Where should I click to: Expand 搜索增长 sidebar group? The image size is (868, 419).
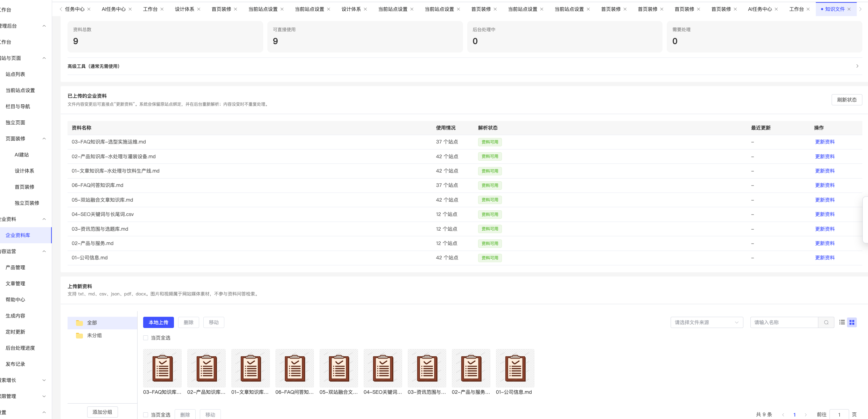[x=44, y=380]
